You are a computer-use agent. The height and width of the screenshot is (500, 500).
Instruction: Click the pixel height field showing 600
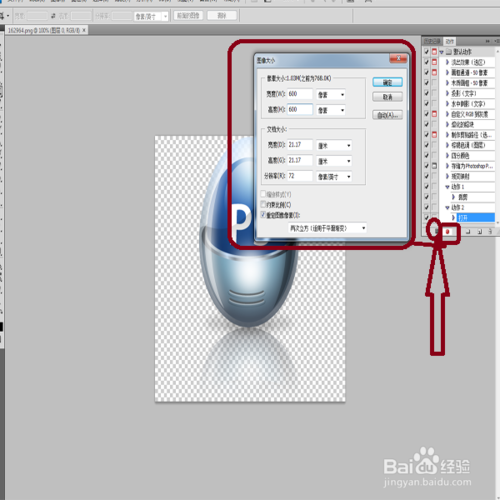pos(300,109)
